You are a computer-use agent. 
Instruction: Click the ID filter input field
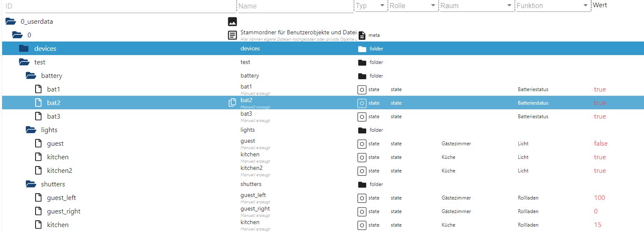click(119, 6)
